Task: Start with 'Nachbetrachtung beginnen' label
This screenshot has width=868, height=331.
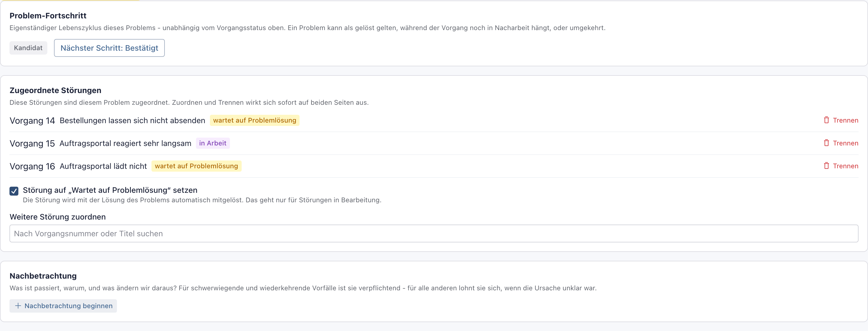Action: pyautogui.click(x=68, y=306)
